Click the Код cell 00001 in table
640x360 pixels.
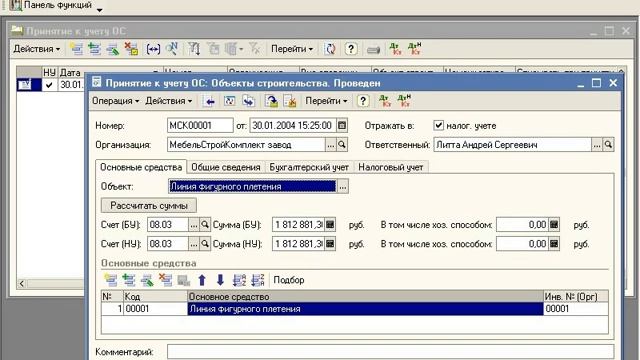point(155,309)
